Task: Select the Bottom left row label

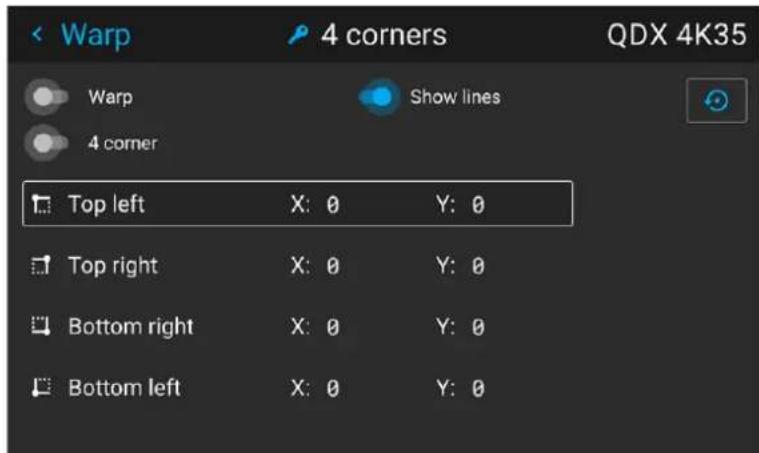Action: [124, 388]
